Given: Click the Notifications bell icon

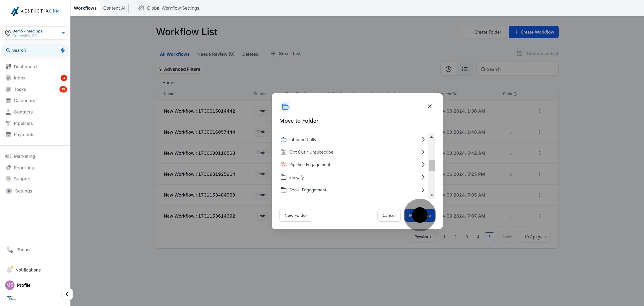Looking at the screenshot, I should (9, 270).
